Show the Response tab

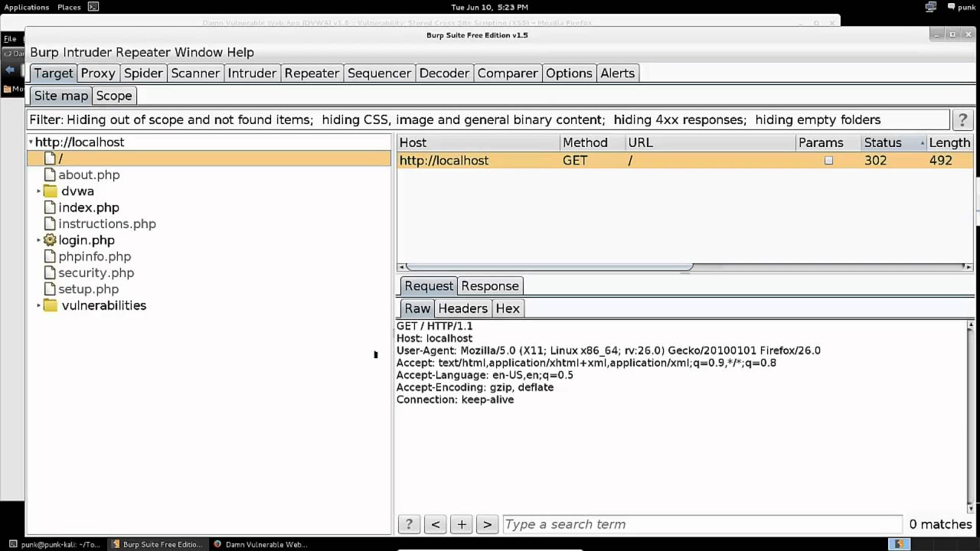[x=490, y=285]
